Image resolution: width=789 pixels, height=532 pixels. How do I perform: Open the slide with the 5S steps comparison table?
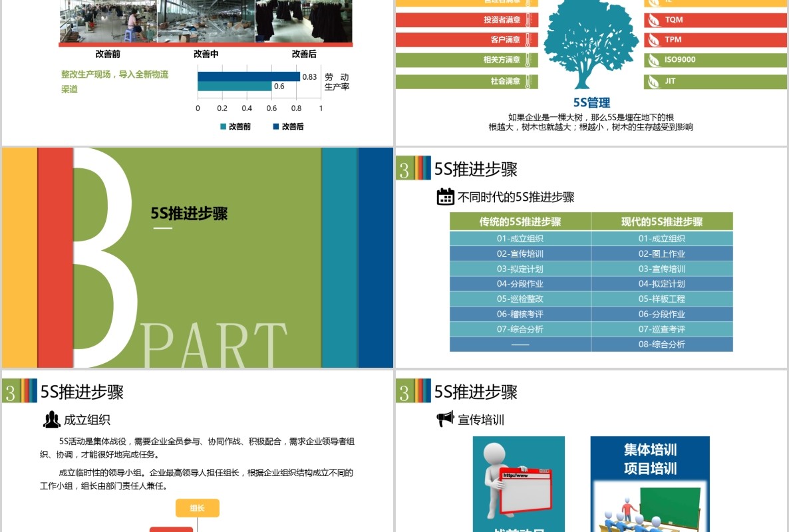click(591, 257)
